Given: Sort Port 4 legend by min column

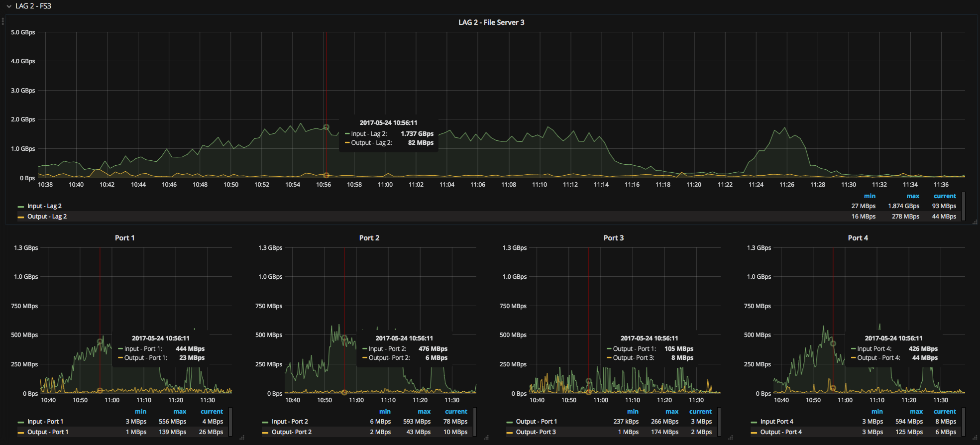Looking at the screenshot, I should click(877, 412).
